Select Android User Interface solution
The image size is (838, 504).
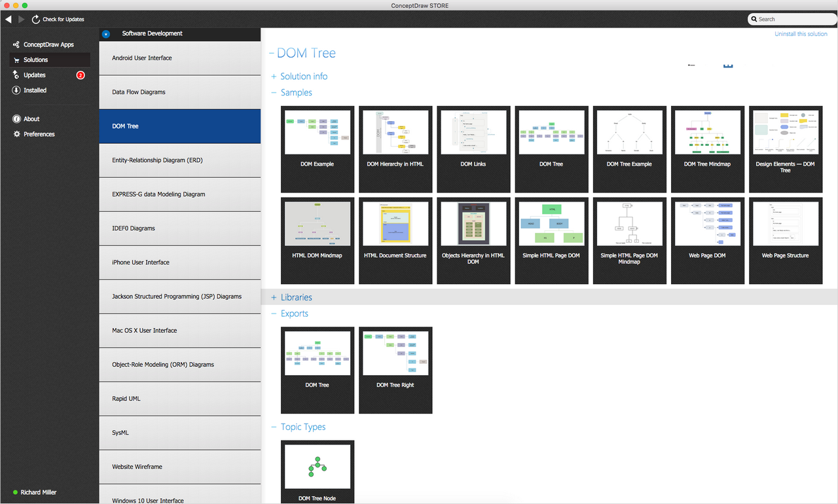180,58
